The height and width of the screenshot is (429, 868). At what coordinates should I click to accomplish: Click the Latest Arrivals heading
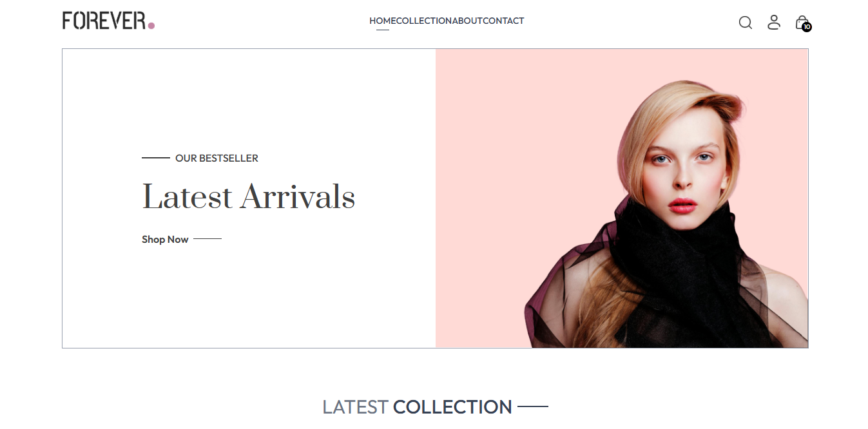249,196
